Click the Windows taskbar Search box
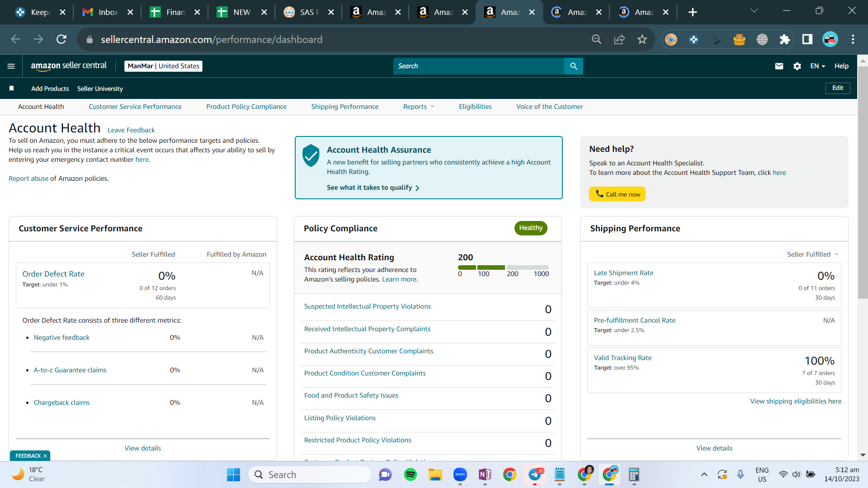868x488 pixels. 310,474
